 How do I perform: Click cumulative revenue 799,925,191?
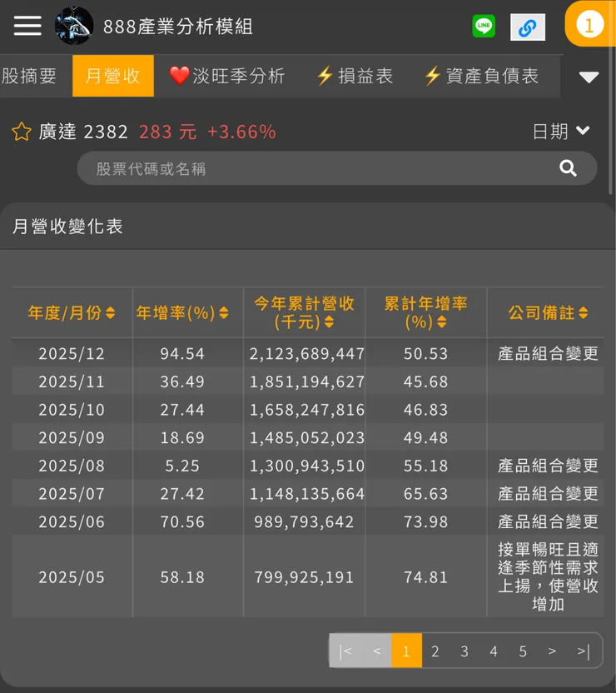304,577
